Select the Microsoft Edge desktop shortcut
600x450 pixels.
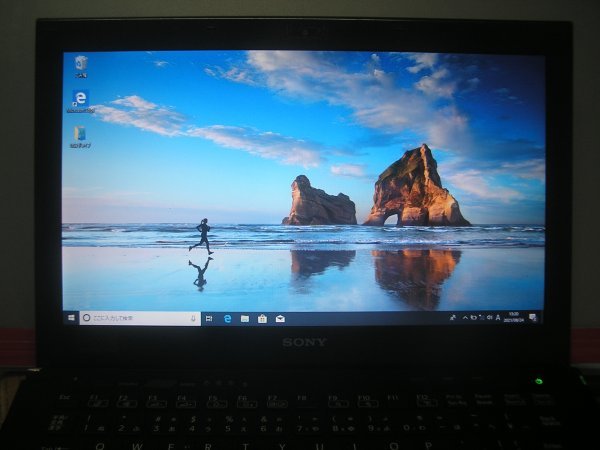click(x=81, y=101)
